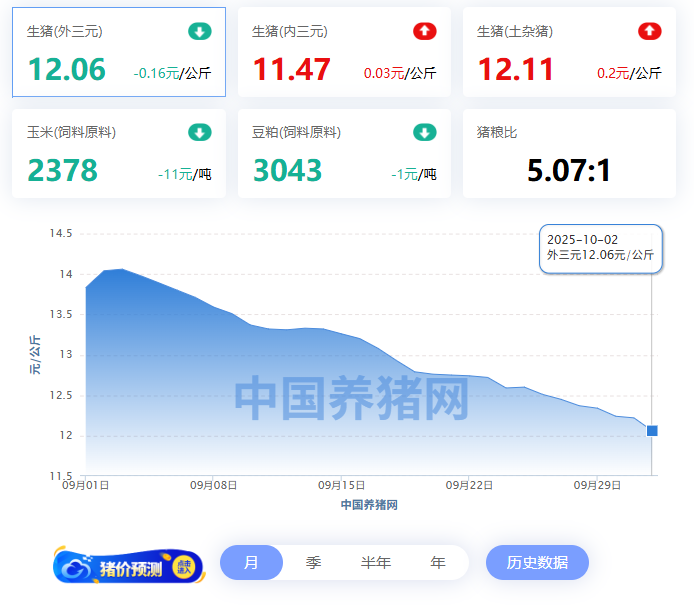Click green down arrow on 豆粕 card
The height and width of the screenshot is (611, 694).
(425, 133)
